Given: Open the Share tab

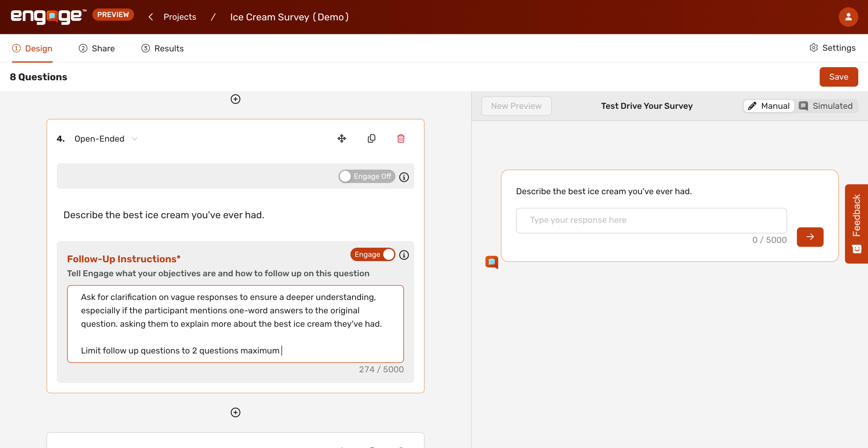Looking at the screenshot, I should (x=97, y=49).
